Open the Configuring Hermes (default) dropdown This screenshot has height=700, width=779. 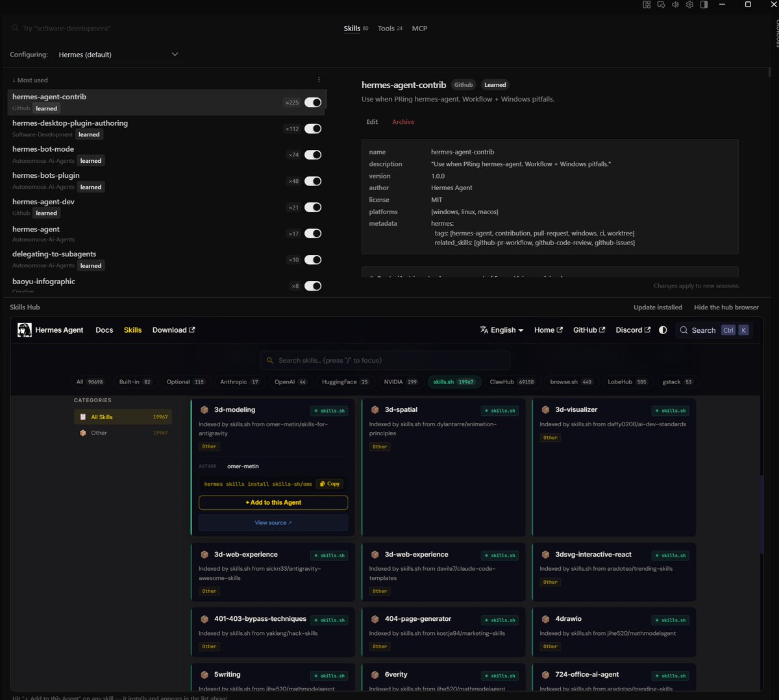coord(118,54)
